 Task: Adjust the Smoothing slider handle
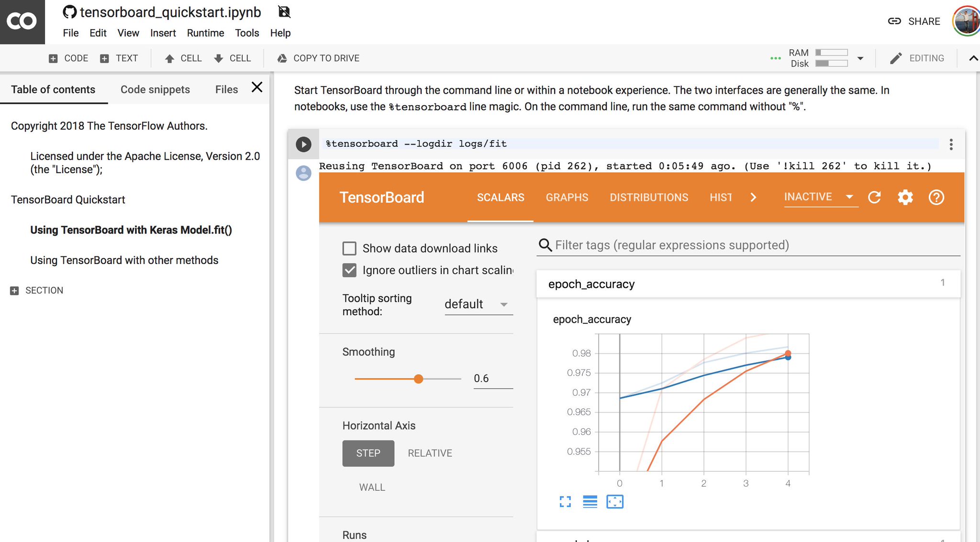(x=419, y=379)
